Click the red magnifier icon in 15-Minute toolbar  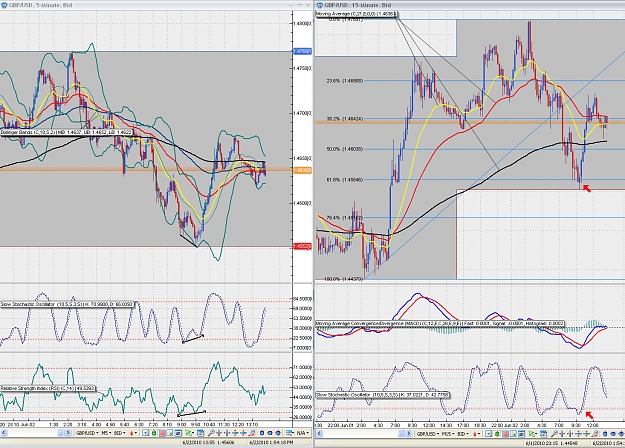click(594, 434)
